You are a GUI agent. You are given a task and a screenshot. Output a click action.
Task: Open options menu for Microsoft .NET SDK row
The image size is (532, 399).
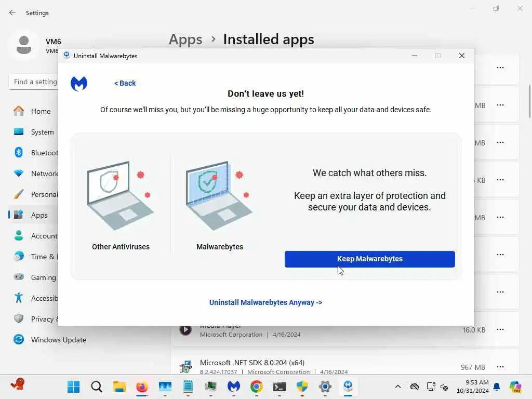pos(500,367)
